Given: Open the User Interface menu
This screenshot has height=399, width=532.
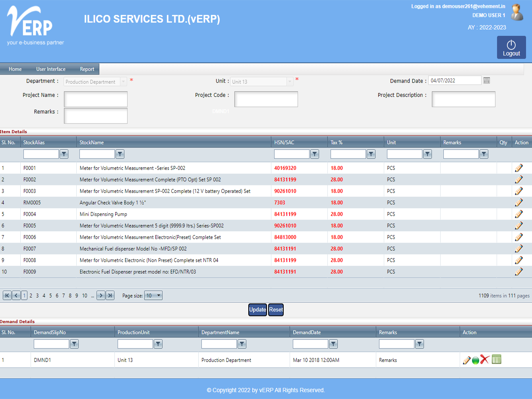Looking at the screenshot, I should [51, 69].
